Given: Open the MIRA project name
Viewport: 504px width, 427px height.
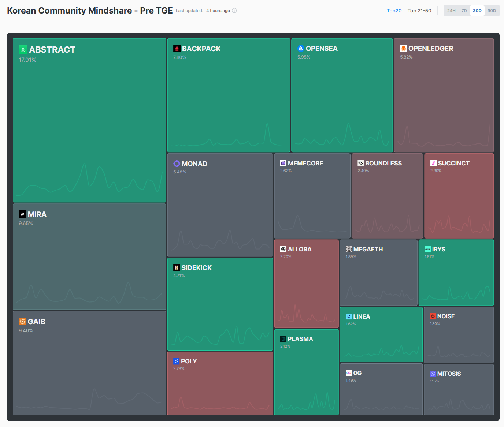Looking at the screenshot, I should [37, 214].
